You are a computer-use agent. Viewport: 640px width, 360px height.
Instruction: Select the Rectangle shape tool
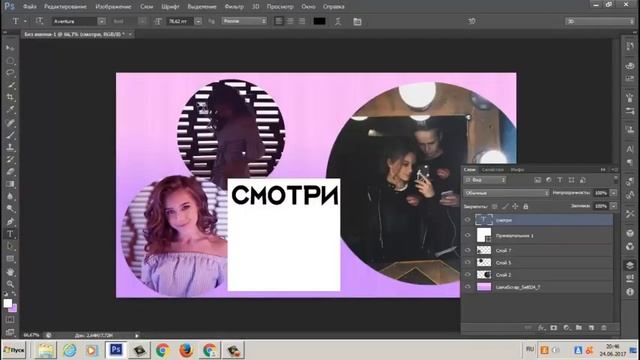[x=10, y=259]
